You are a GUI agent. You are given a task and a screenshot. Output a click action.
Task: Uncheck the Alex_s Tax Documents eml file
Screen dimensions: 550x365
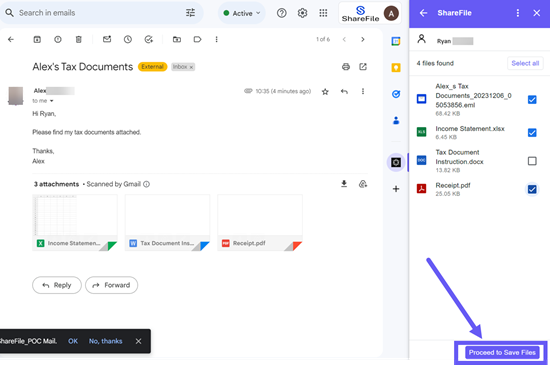coord(532,100)
